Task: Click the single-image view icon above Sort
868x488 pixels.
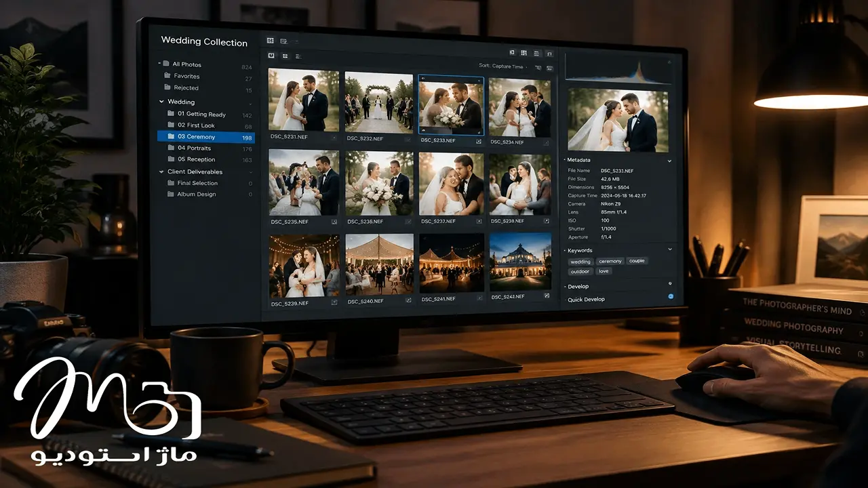Action: tap(512, 52)
